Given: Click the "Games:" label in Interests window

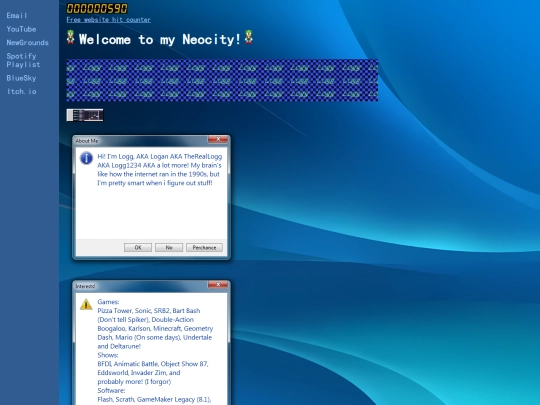Looking at the screenshot, I should coord(108,302).
